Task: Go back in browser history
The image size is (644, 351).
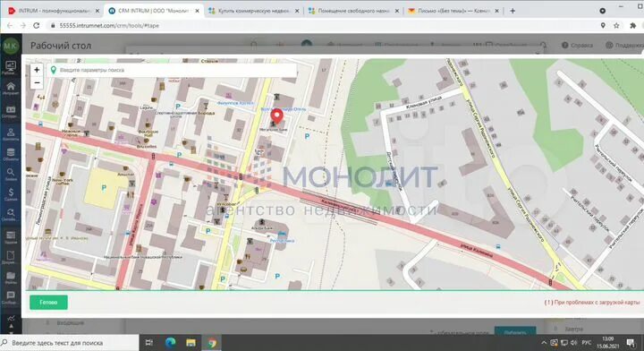Action: [x=10, y=25]
